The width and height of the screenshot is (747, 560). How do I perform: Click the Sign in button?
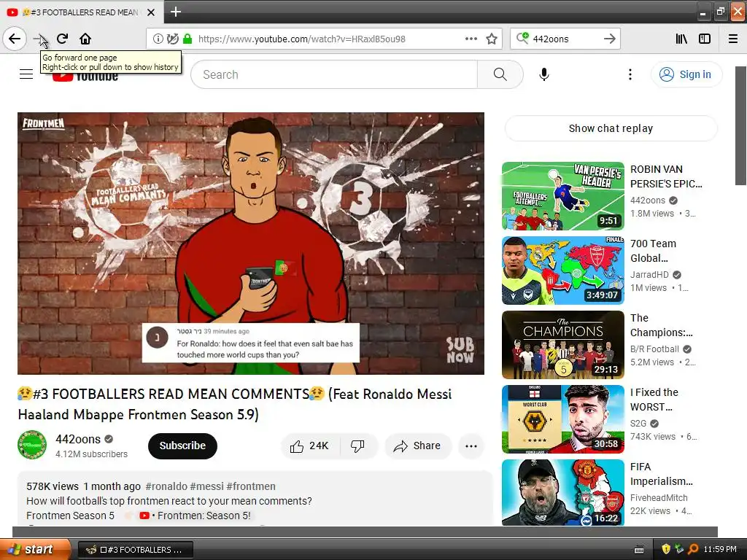click(x=686, y=74)
